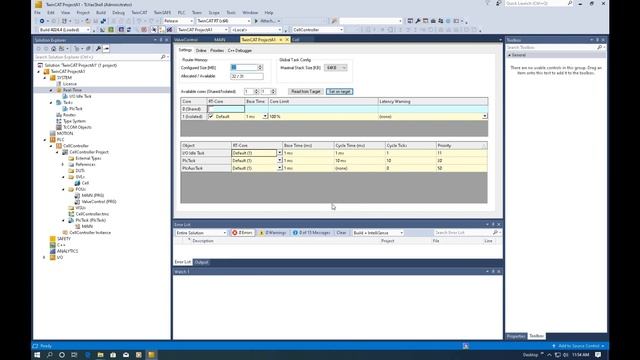The width and height of the screenshot is (640, 360).
Task: Switch to the Online tab
Action: (201, 51)
